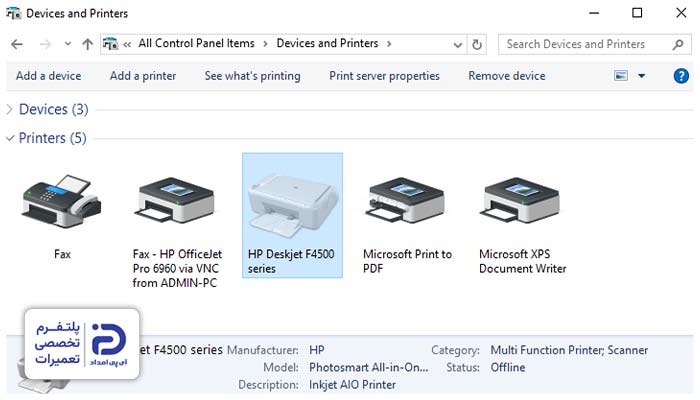Click the search magnifier icon
This screenshot has width=700, height=400.
(678, 44)
